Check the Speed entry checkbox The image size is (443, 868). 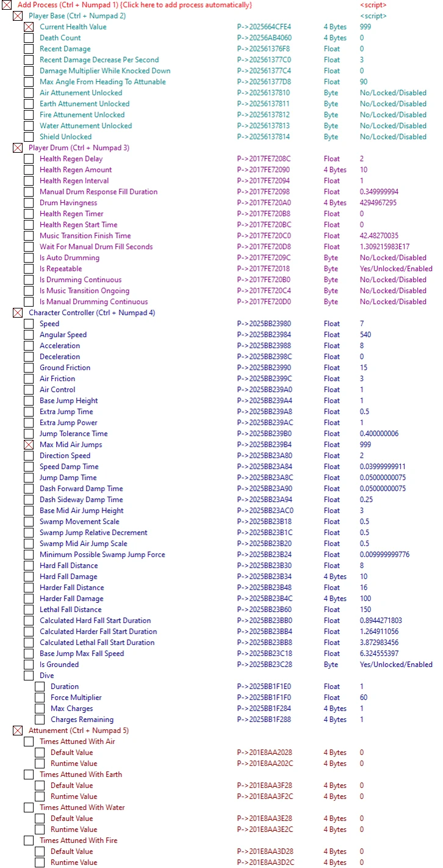[29, 324]
